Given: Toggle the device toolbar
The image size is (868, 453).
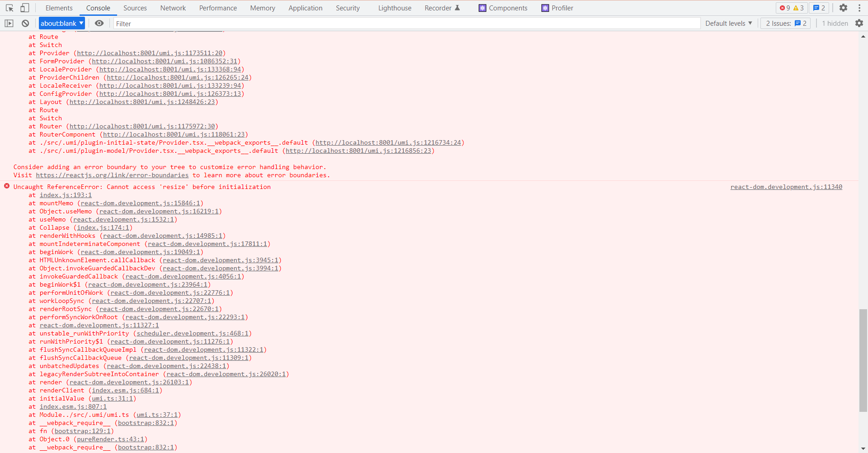Looking at the screenshot, I should click(x=25, y=8).
